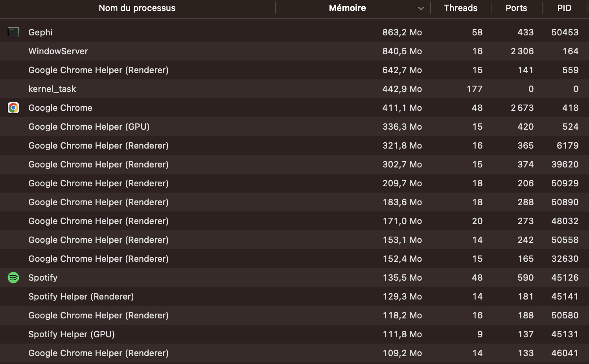Click the Mémoire column header
The height and width of the screenshot is (364, 589).
coord(347,8)
